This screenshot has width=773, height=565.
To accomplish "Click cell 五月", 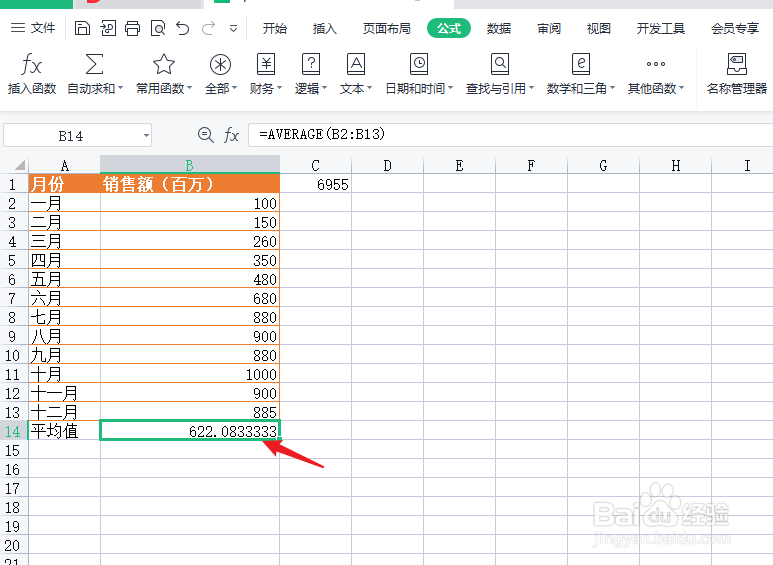I will pos(64,279).
